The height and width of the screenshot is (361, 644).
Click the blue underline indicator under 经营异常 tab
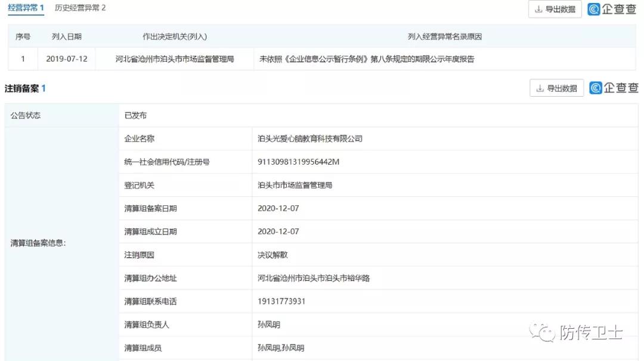[x=26, y=16]
